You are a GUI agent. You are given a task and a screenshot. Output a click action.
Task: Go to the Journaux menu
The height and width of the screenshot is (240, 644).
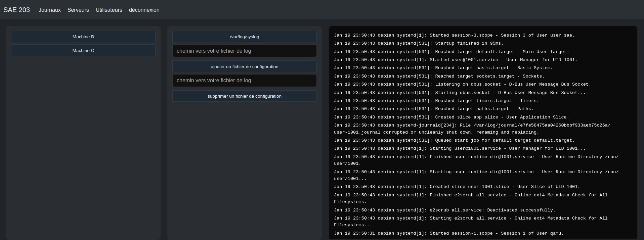(50, 10)
